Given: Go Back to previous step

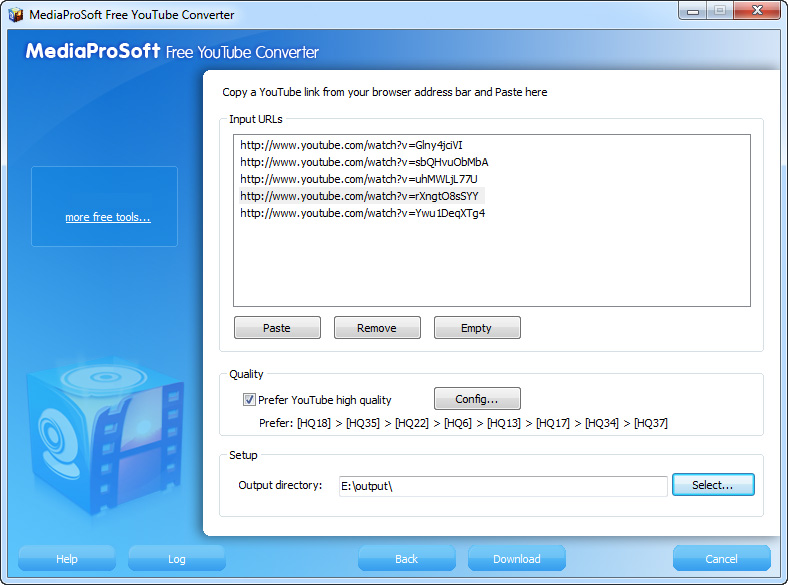Looking at the screenshot, I should (x=407, y=558).
